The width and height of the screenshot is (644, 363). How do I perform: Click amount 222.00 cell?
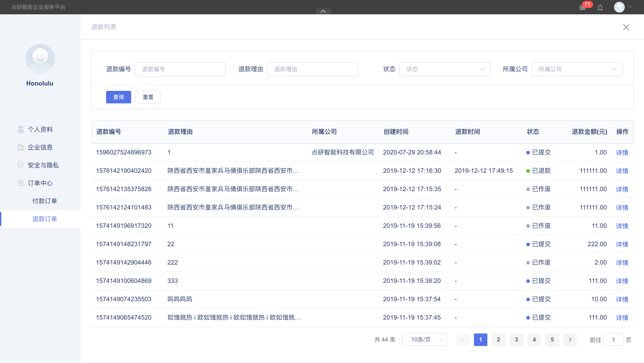click(597, 244)
